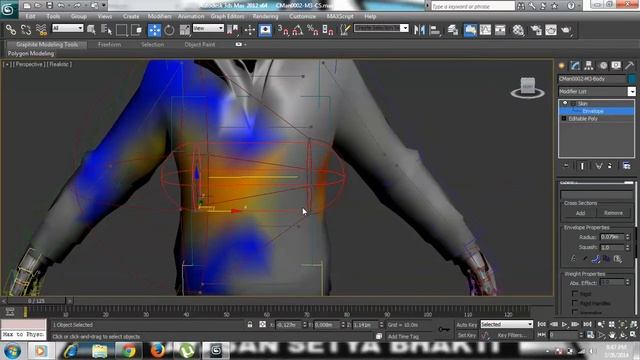Click the Align tool icon
This screenshot has width=640, height=360.
(x=435, y=30)
